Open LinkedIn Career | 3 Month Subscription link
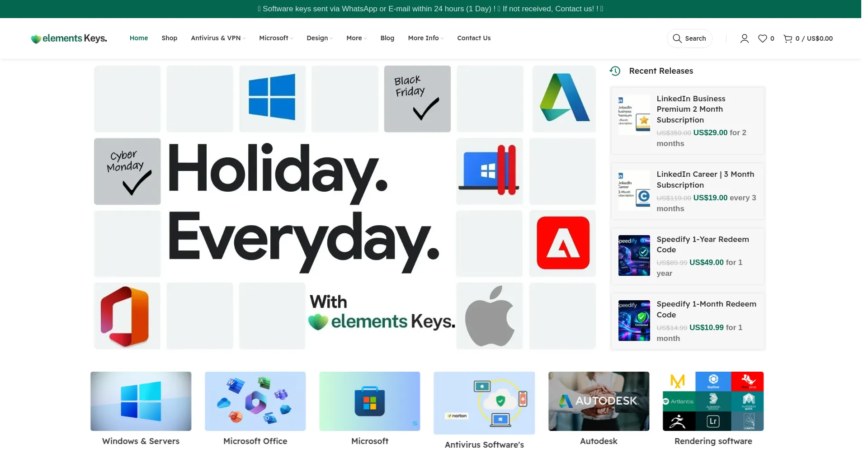This screenshot has width=868, height=449. tap(705, 180)
